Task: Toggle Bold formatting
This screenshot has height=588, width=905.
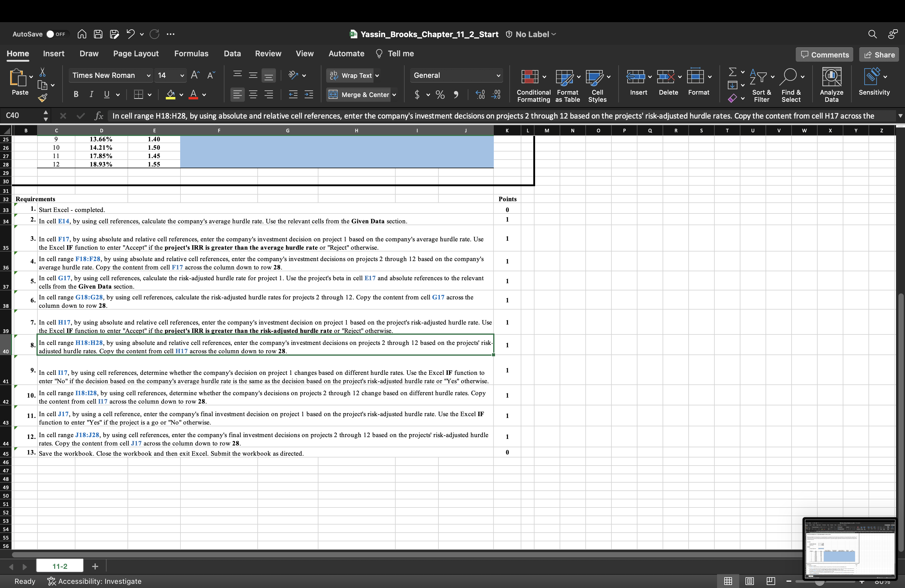Action: click(76, 94)
